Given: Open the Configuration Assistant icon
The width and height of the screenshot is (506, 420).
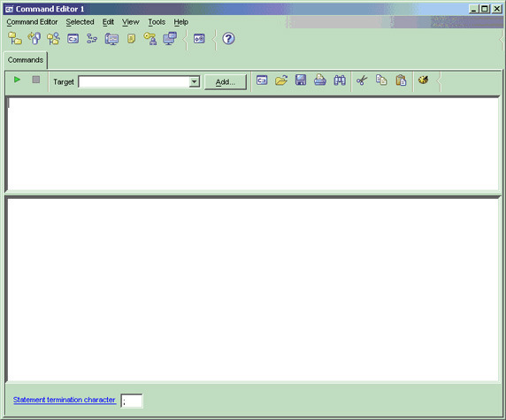Looking at the screenshot, I should [170, 39].
